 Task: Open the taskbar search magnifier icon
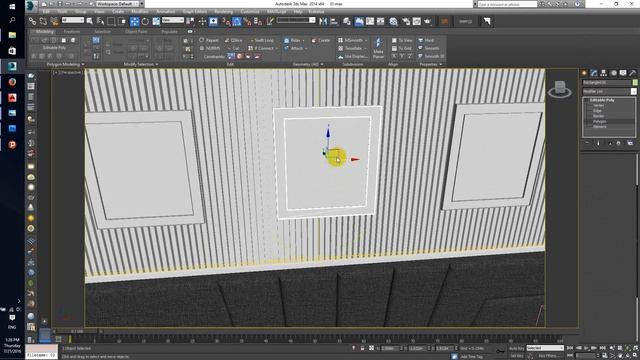point(12,20)
